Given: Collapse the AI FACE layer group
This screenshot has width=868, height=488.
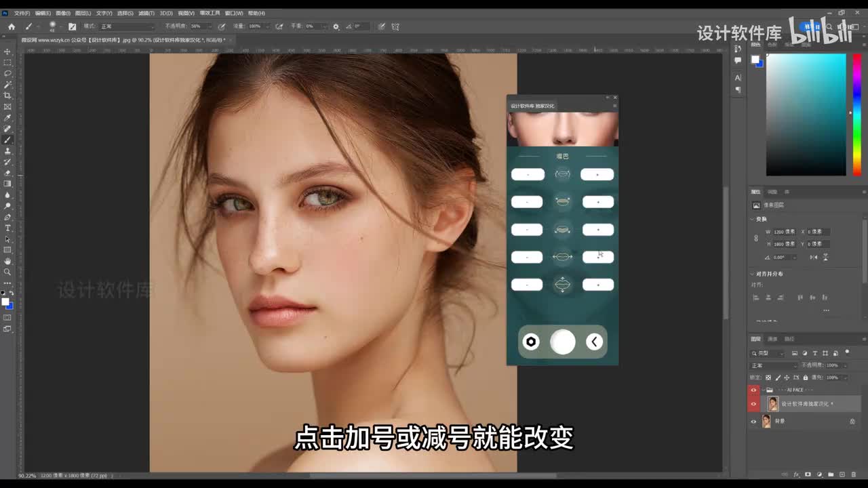Looking at the screenshot, I should pyautogui.click(x=762, y=390).
